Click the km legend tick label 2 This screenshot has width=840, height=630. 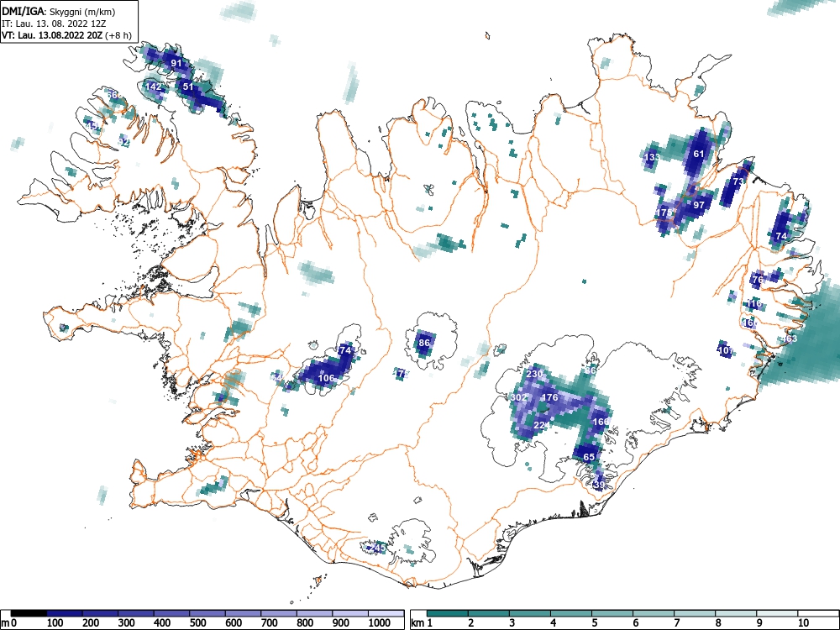coord(471,623)
